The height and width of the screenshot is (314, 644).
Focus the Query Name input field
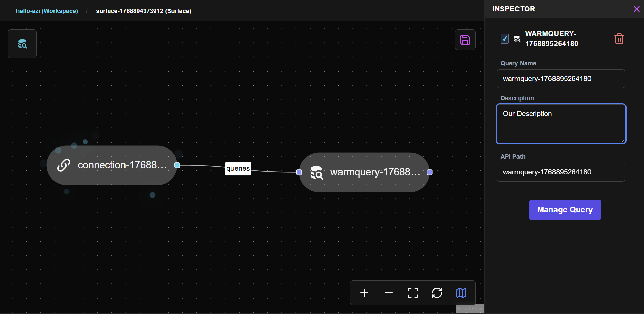pyautogui.click(x=561, y=79)
